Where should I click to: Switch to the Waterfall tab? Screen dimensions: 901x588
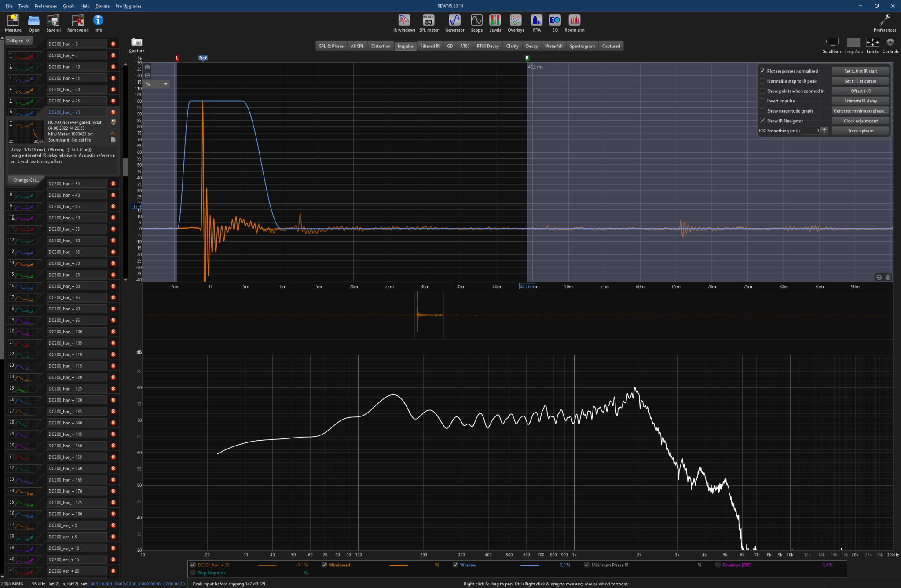coord(553,46)
